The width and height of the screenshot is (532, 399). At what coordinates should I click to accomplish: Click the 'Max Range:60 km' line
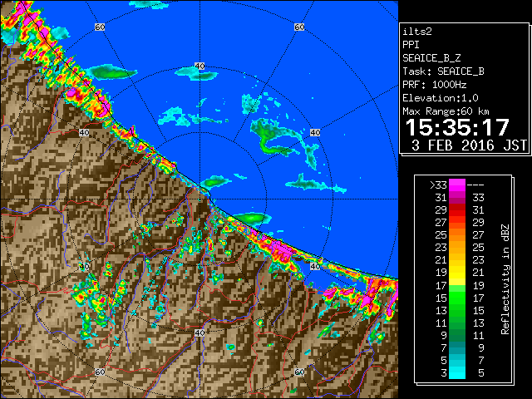click(446, 111)
